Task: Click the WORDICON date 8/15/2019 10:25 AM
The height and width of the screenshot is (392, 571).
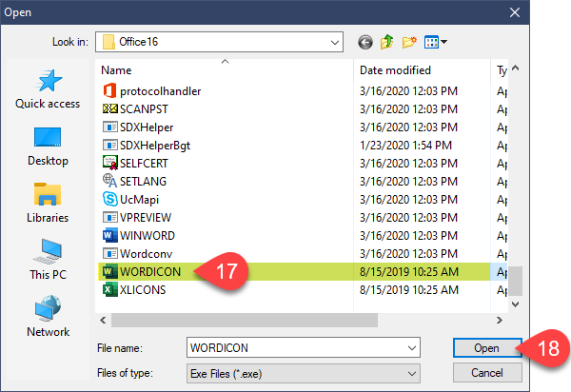Action: click(x=409, y=271)
